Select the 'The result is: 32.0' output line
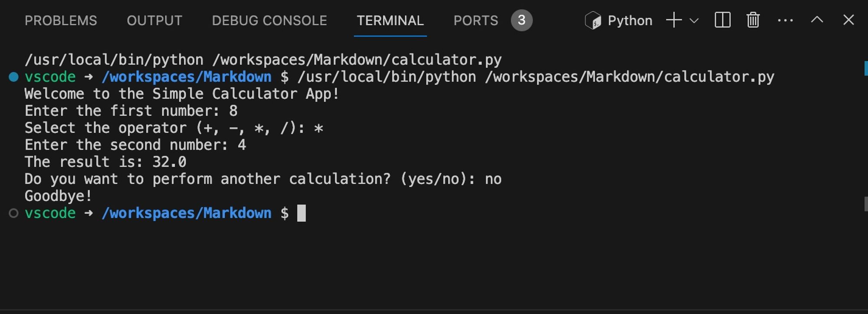The width and height of the screenshot is (868, 314). click(105, 161)
